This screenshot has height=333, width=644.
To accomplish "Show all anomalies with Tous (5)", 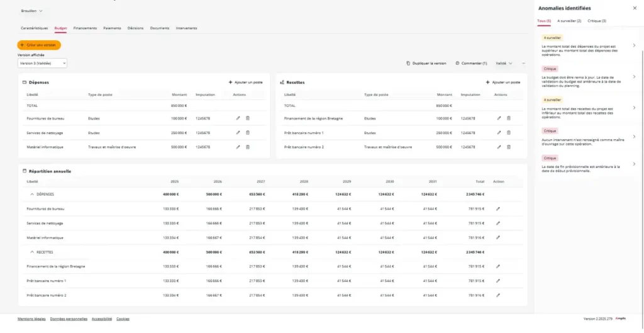I will (x=544, y=21).
